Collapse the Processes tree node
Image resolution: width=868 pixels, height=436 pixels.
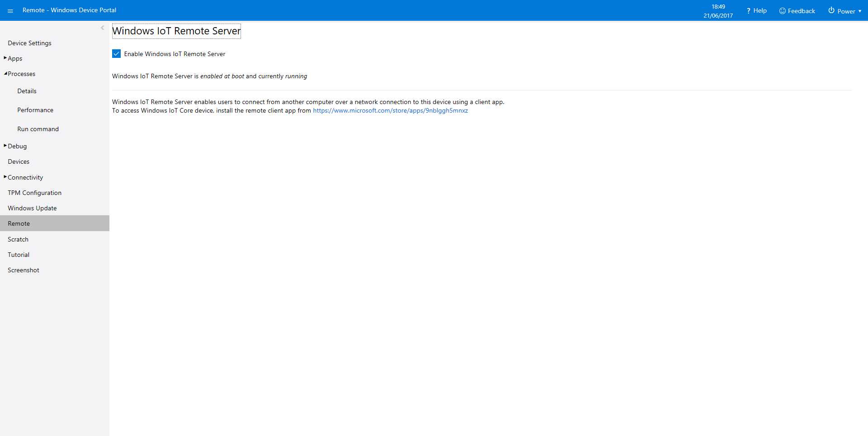pyautogui.click(x=5, y=73)
